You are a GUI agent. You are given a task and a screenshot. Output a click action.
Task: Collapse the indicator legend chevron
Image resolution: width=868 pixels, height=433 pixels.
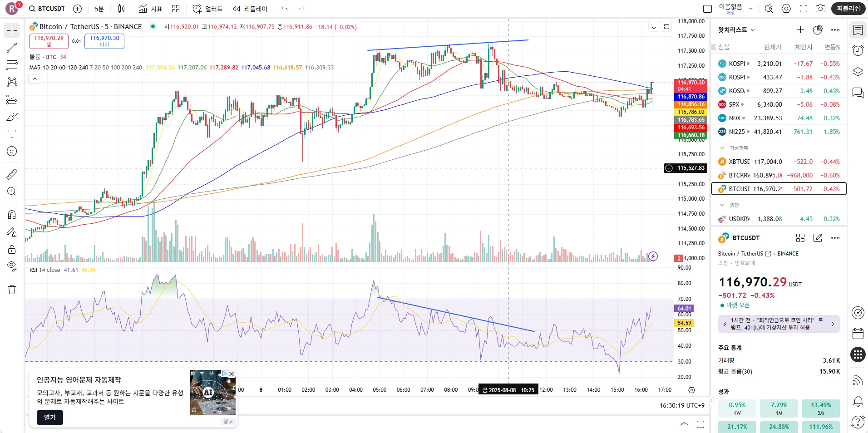(35, 79)
